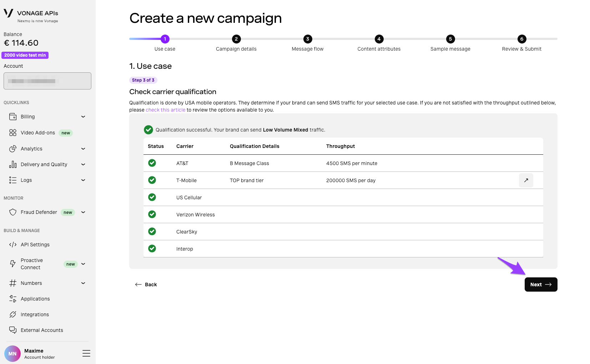Click the qualification successful check icon
This screenshot has height=364, width=590.
(148, 130)
